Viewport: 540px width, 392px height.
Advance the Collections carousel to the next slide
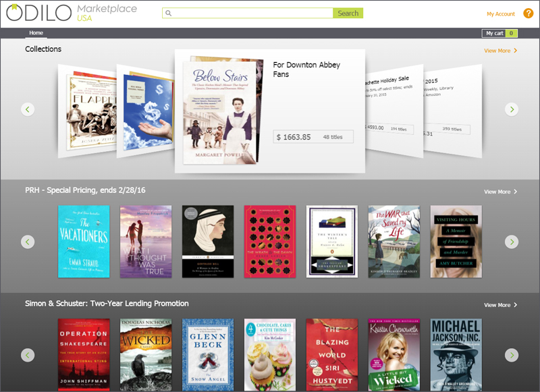click(x=512, y=109)
